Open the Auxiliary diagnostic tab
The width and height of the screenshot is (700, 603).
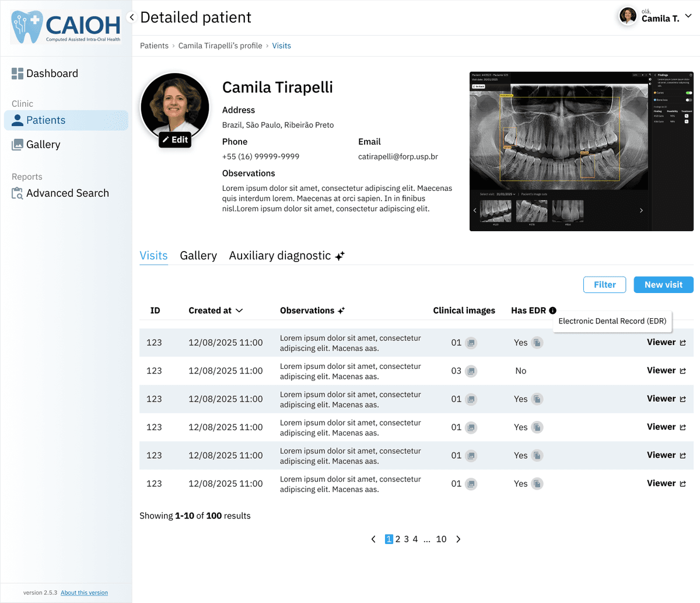tap(281, 255)
